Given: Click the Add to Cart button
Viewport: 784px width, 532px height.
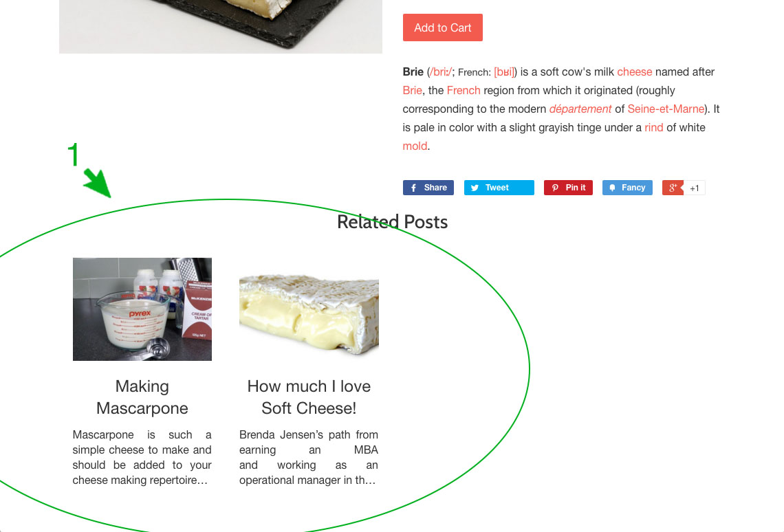Looking at the screenshot, I should pos(442,27).
